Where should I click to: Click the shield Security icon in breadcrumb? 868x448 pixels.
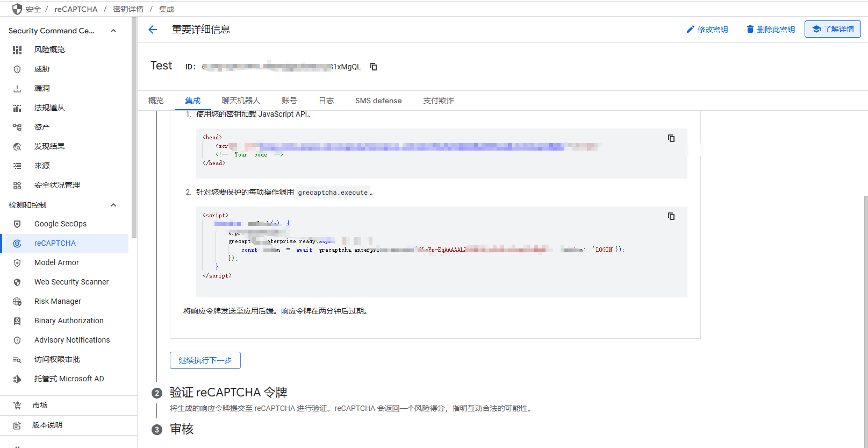(x=17, y=9)
